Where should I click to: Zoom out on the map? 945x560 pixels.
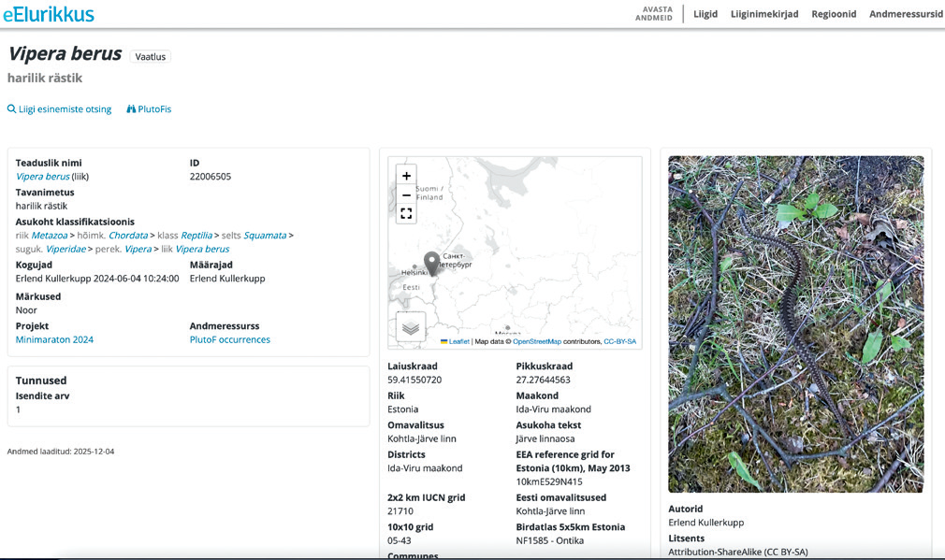tap(406, 194)
